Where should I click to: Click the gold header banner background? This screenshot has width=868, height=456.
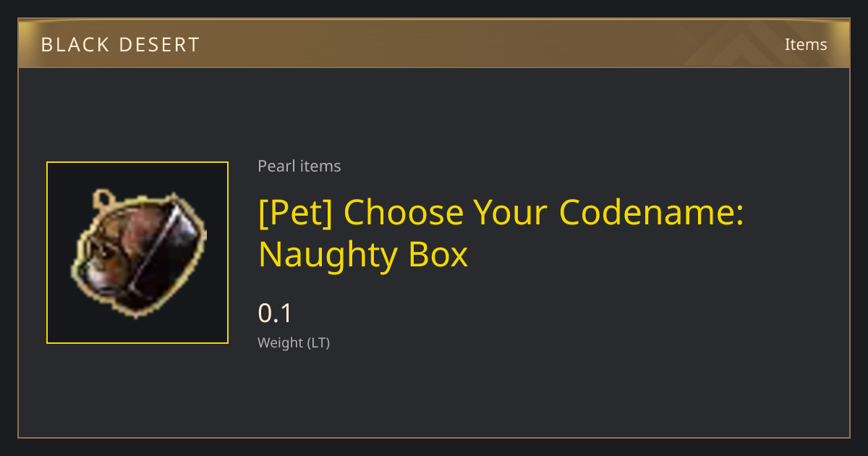coord(434,44)
